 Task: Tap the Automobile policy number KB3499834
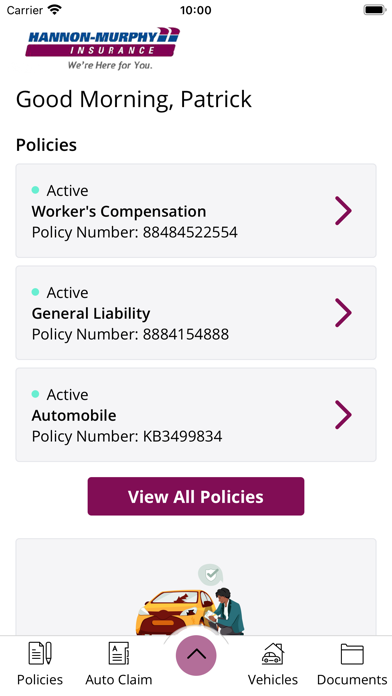[x=127, y=436]
